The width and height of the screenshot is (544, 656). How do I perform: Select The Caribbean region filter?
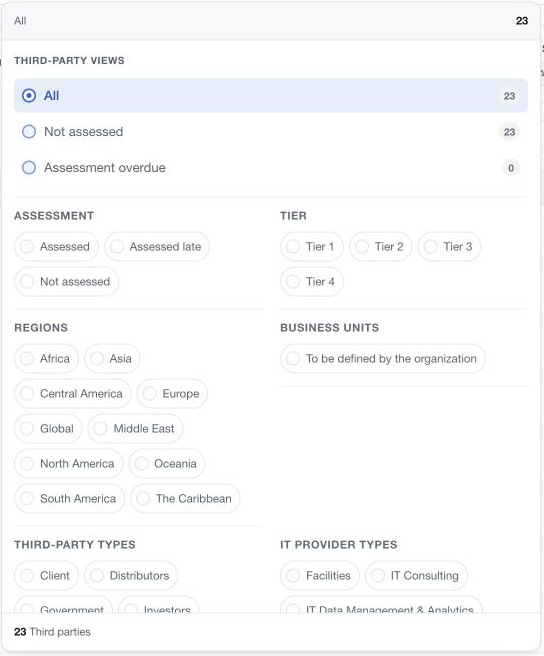[x=185, y=499]
